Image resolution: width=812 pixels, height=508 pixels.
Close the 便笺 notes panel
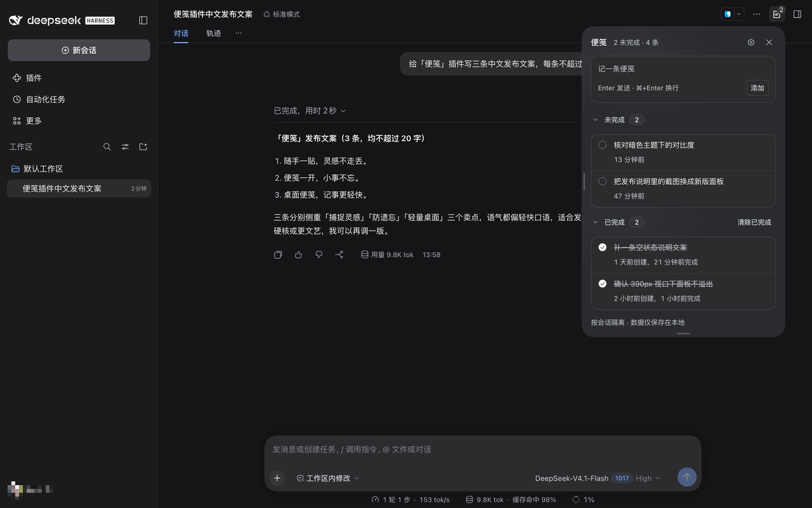pos(769,43)
